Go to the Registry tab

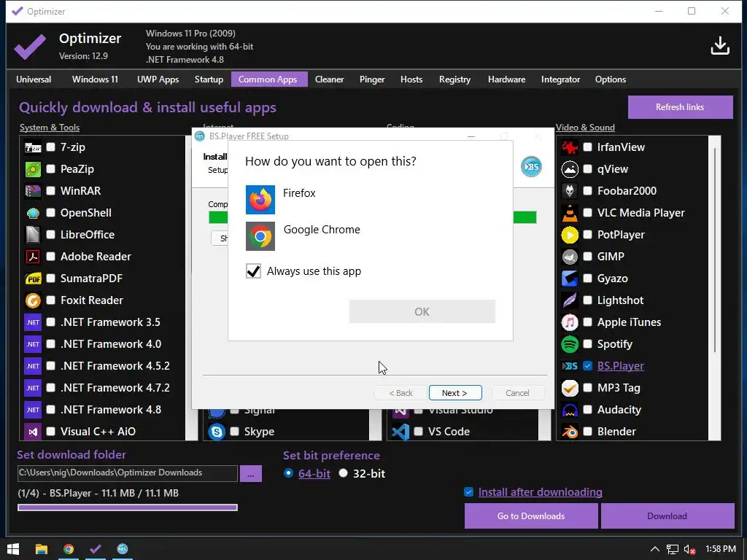click(454, 79)
